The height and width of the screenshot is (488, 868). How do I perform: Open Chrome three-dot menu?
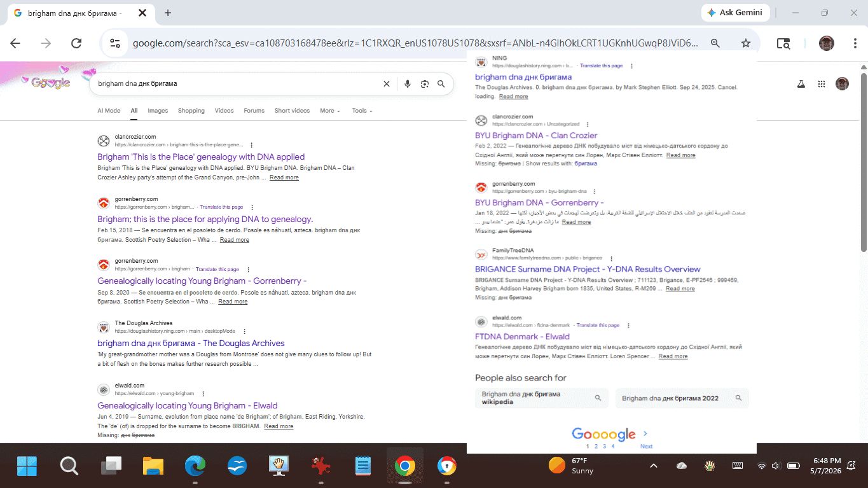pos(855,43)
